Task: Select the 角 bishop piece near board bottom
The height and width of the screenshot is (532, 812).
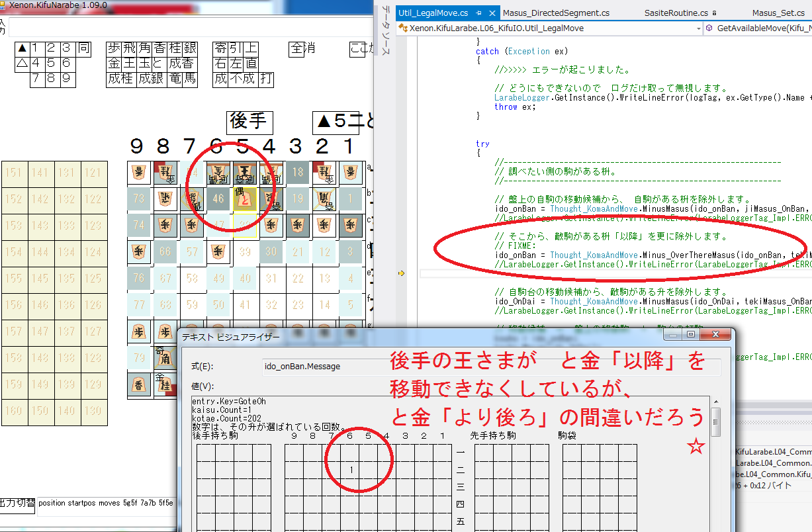Action: (165, 357)
